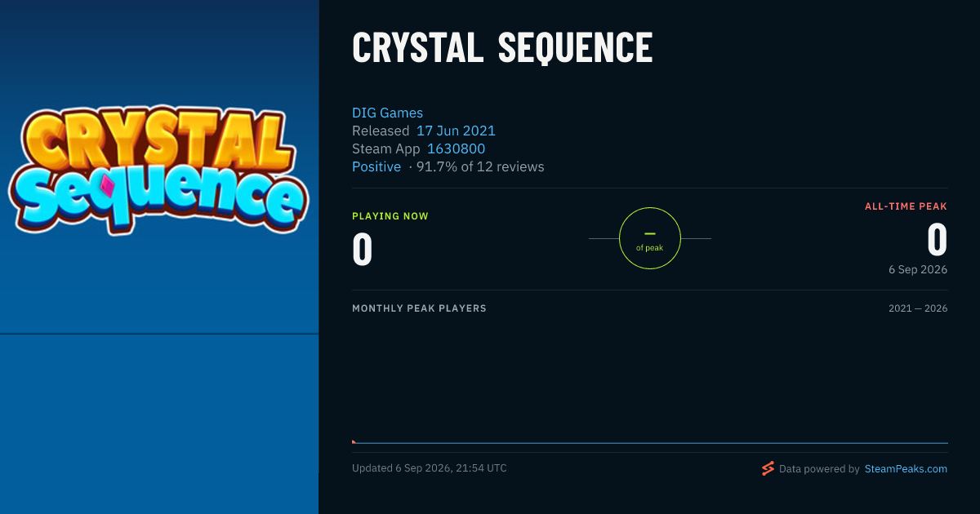This screenshot has width=980, height=514.
Task: Click the PLAYING NOW label
Action: [390, 216]
